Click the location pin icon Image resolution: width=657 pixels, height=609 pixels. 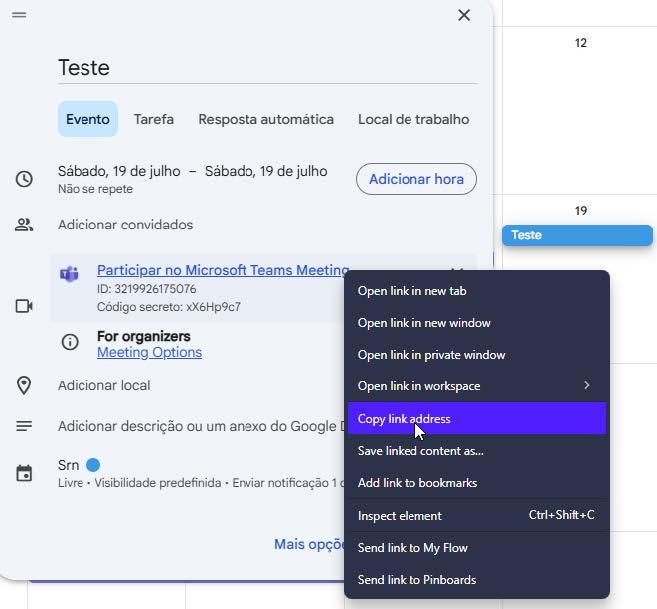(x=24, y=386)
